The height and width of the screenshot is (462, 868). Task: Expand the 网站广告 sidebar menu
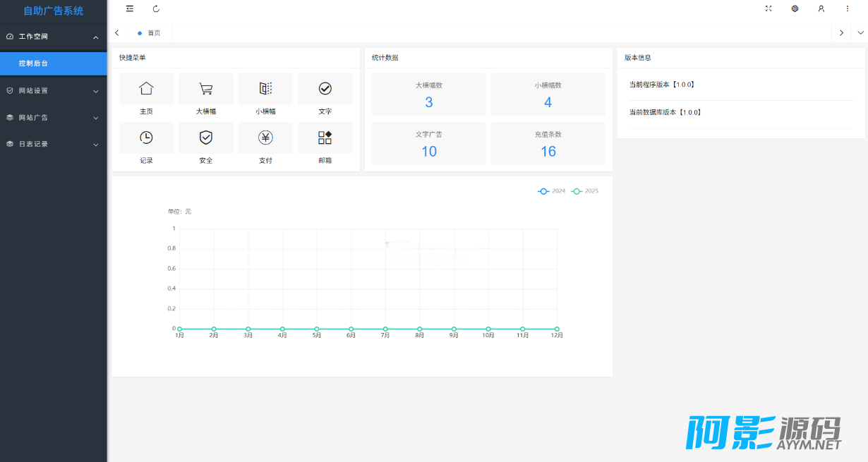click(53, 117)
